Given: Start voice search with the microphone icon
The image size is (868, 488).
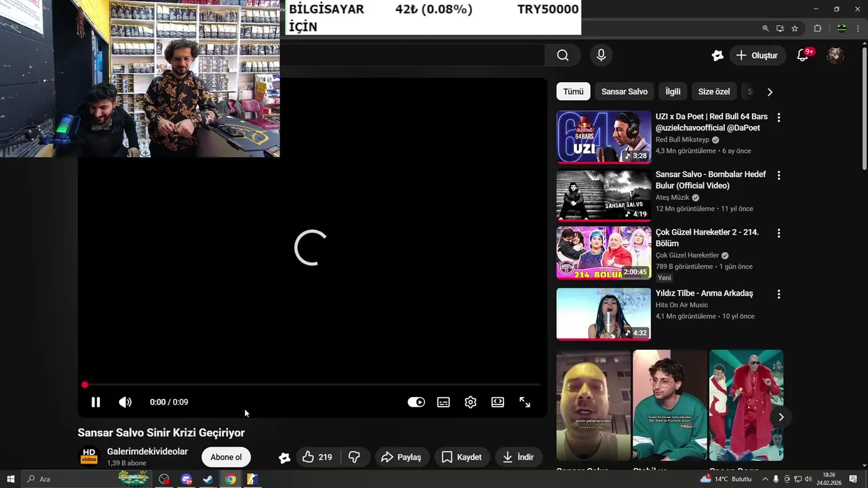Looking at the screenshot, I should [601, 56].
